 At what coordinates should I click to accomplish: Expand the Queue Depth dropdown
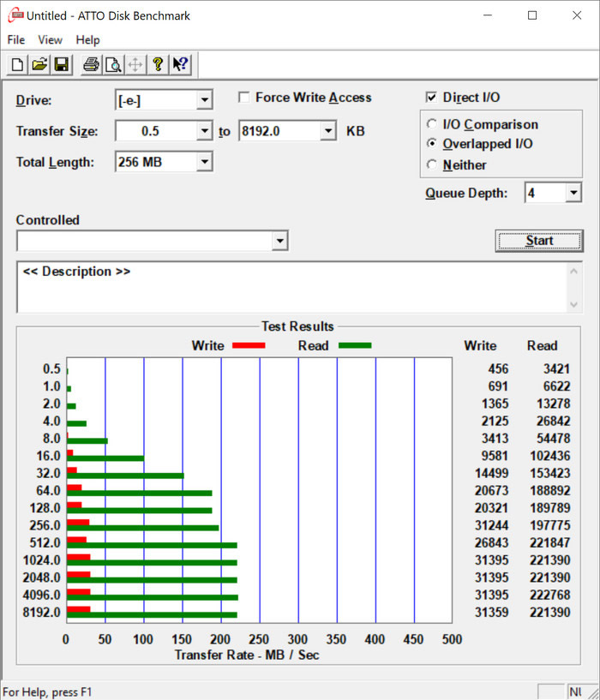[x=573, y=194]
